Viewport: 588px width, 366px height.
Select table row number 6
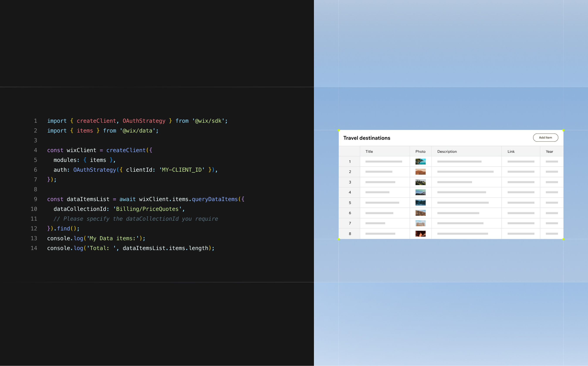[350, 213]
